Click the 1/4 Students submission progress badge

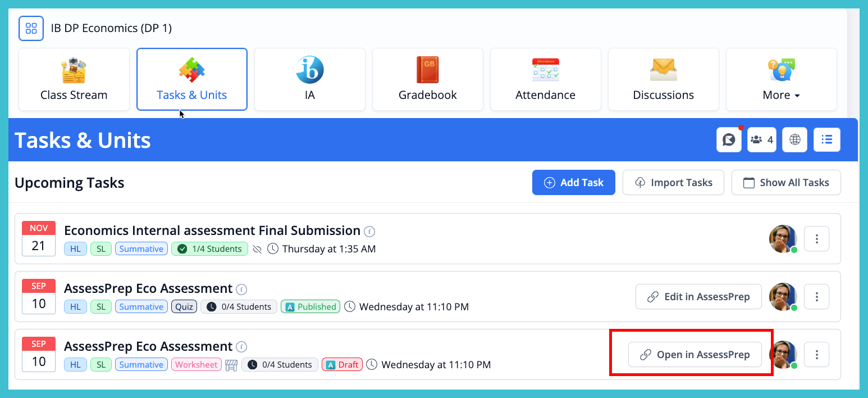point(209,248)
